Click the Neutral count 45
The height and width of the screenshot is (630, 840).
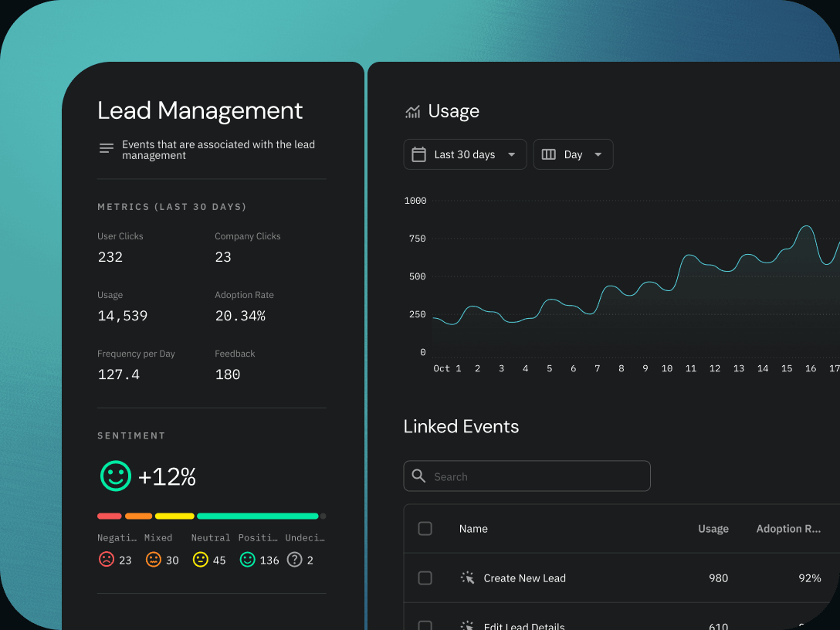(x=219, y=561)
